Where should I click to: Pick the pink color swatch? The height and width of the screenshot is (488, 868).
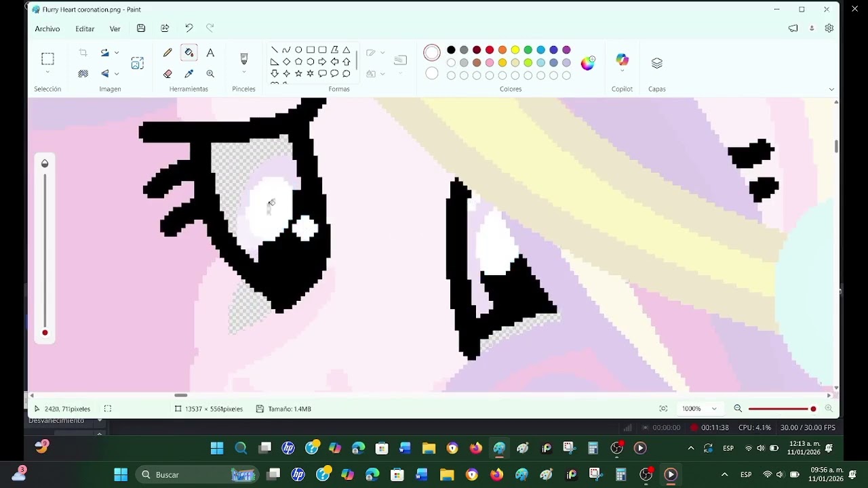coord(490,62)
